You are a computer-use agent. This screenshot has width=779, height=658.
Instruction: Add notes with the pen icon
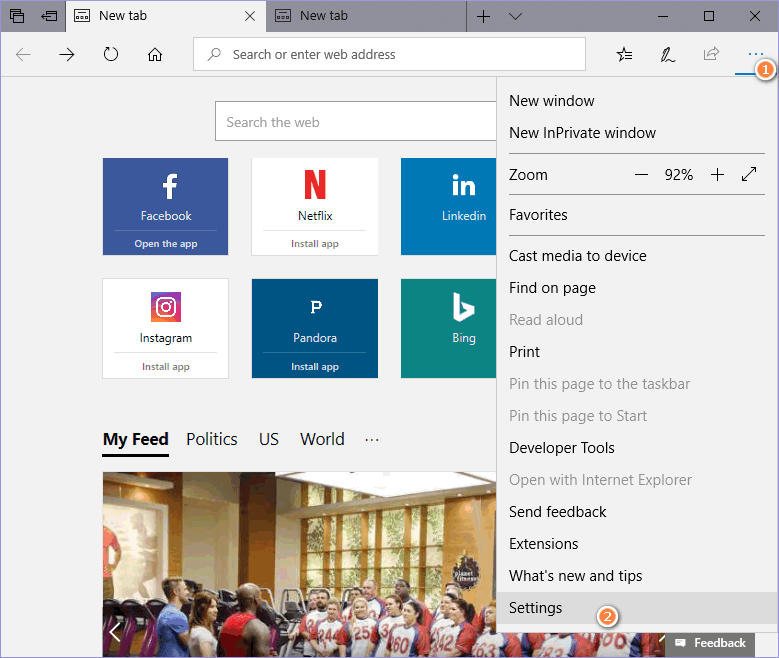(x=667, y=54)
